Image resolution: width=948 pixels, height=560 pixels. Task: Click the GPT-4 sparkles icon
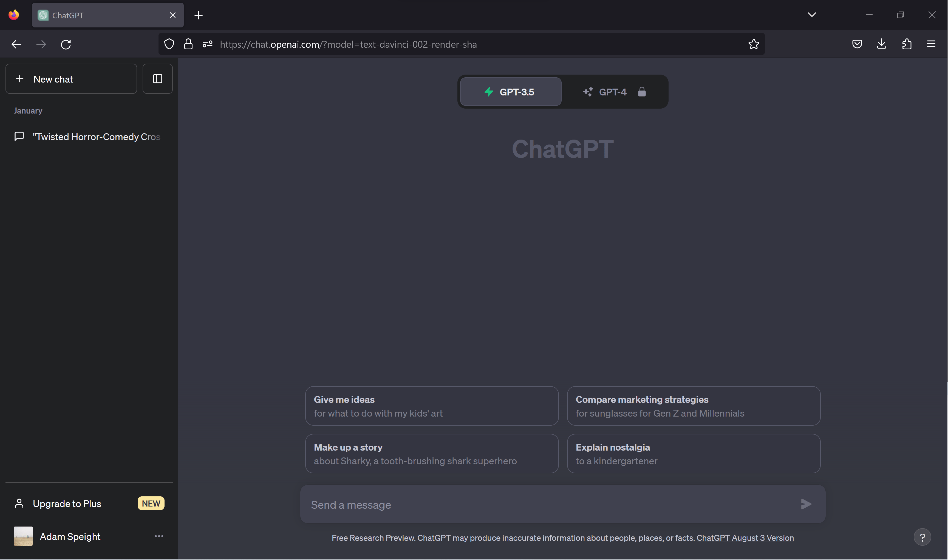pos(588,92)
